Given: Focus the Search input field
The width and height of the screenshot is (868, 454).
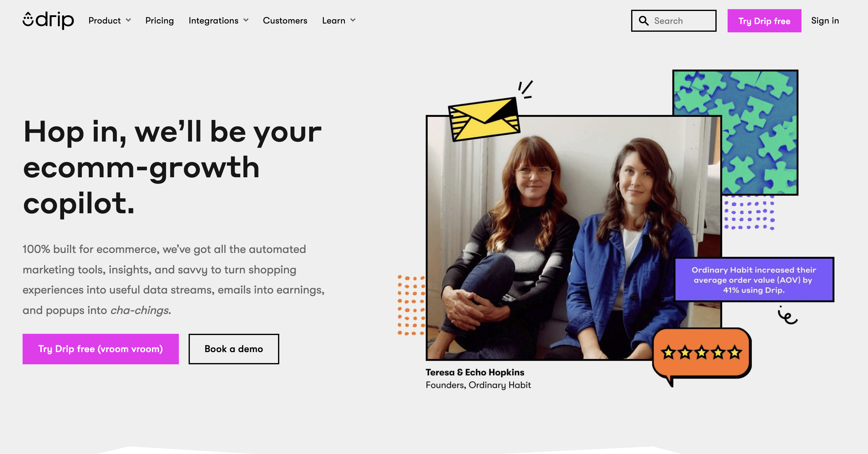Looking at the screenshot, I should point(674,21).
